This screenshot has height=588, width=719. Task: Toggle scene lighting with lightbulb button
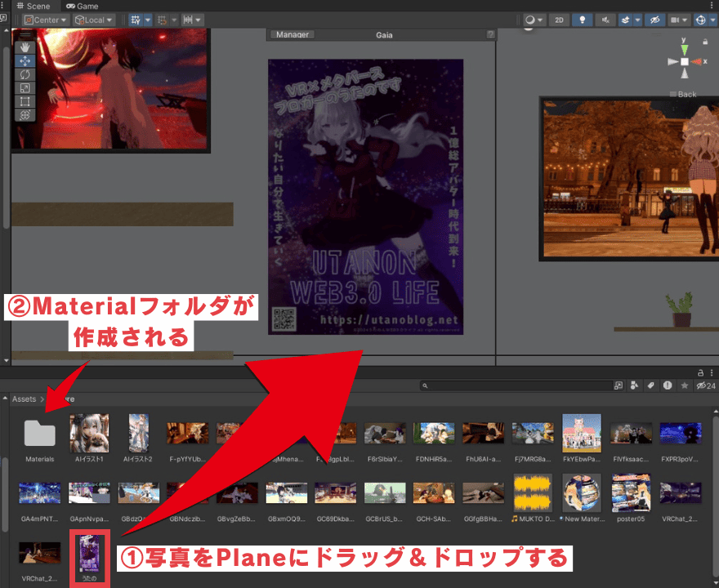pos(582,20)
